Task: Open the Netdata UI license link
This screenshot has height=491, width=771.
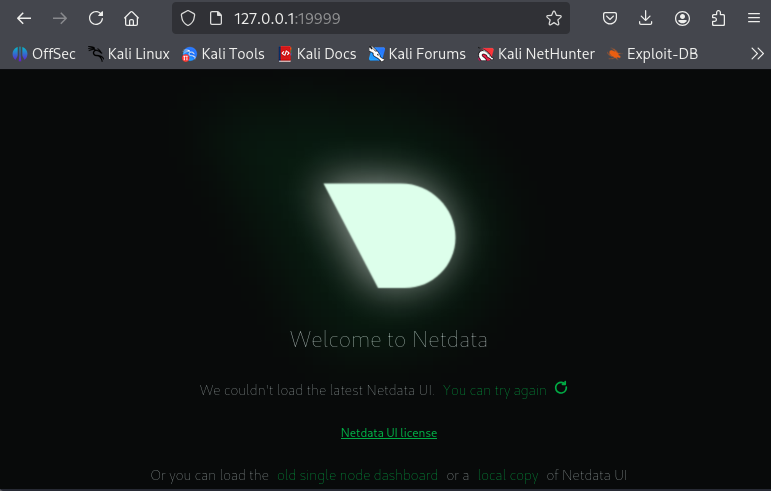Action: [389, 433]
